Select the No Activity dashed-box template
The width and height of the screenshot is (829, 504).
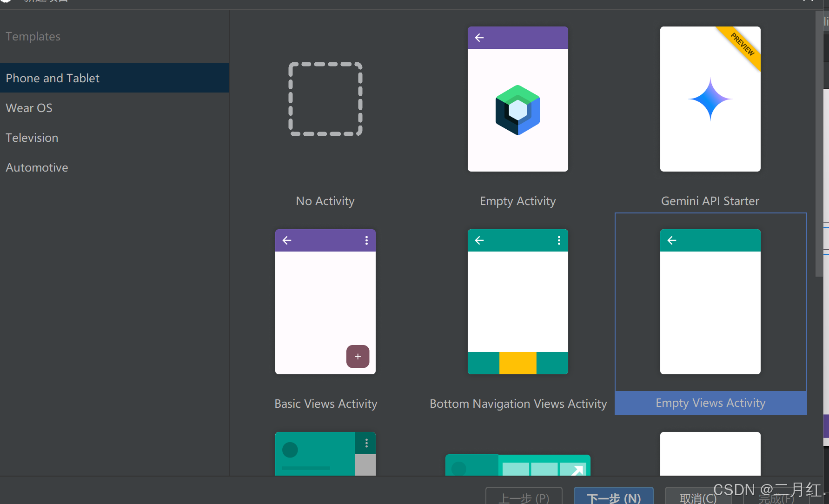325,99
